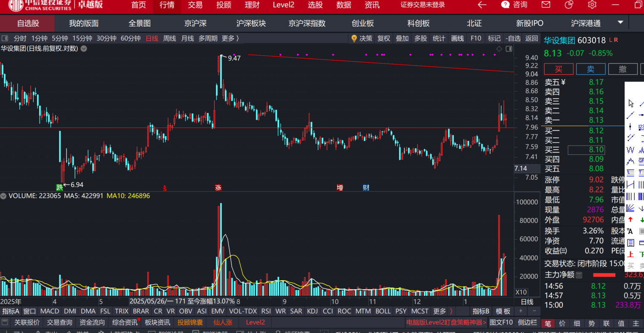This screenshot has height=333, width=644.
Task: Click the 决策 lightbulb button
Action: point(362,38)
